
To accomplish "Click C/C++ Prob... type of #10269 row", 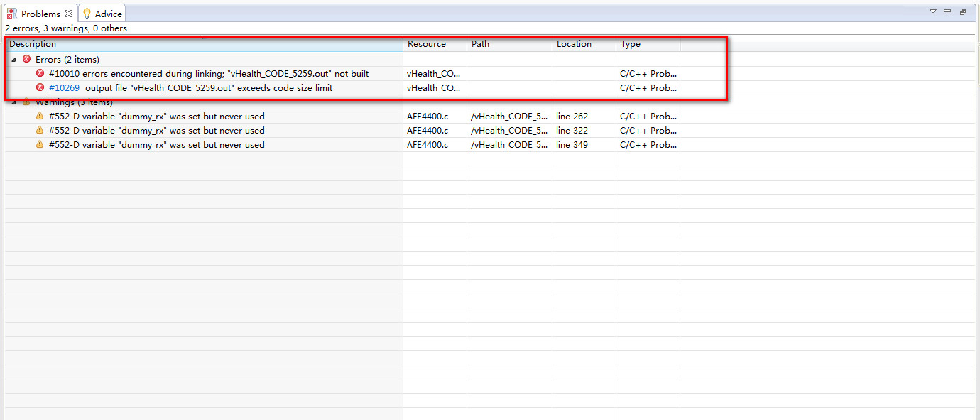I will [648, 88].
